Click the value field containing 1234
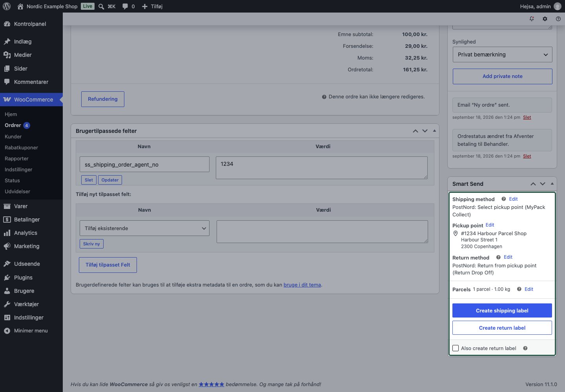Screen dimensions: 565x392 tap(322, 168)
